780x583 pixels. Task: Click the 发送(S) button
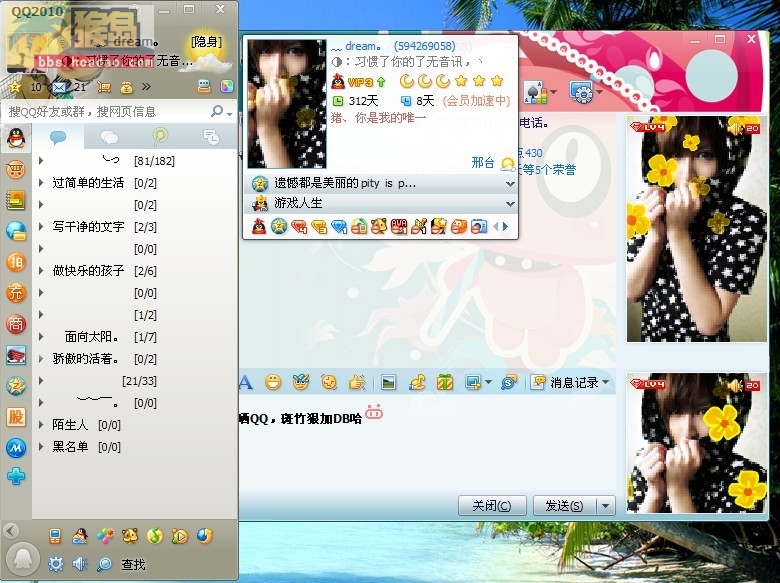565,506
